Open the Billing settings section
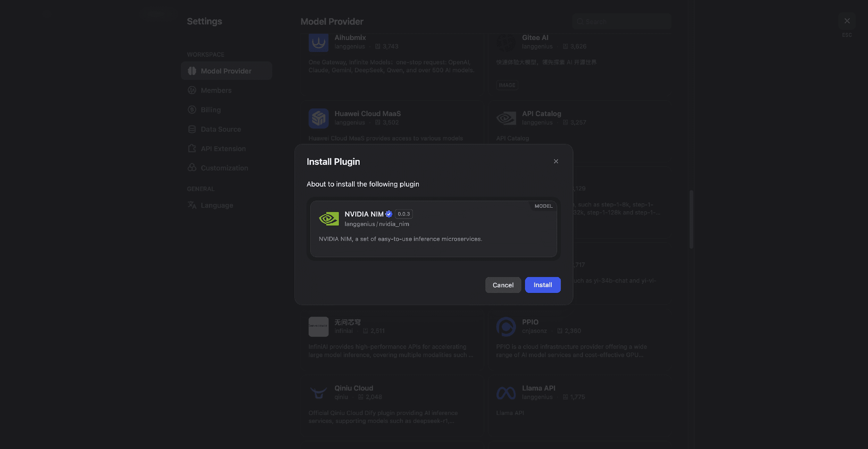Screen dimensions: 868x449 [210, 110]
